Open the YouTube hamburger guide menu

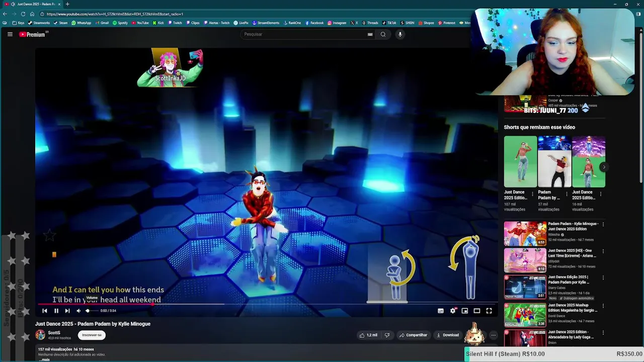pos(10,34)
